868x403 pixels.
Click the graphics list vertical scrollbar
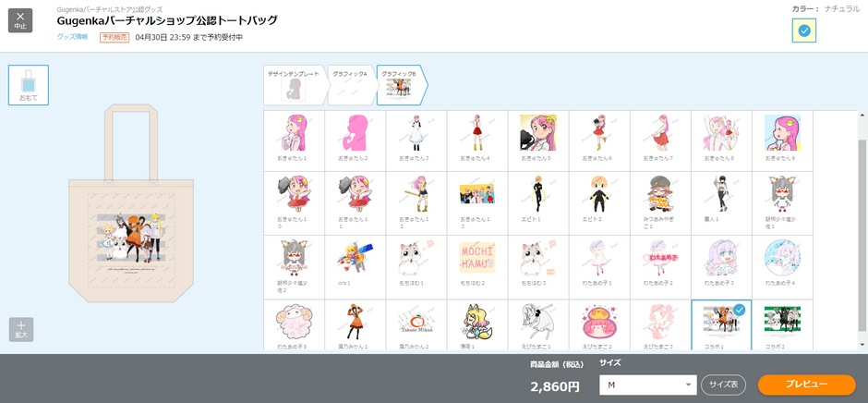click(x=862, y=229)
